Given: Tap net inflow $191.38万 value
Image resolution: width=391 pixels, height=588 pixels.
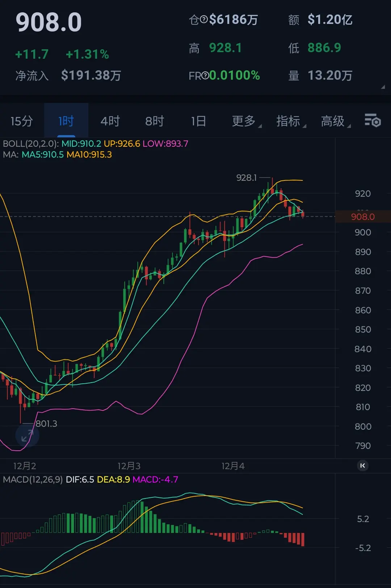Looking at the screenshot, I should (x=91, y=75).
